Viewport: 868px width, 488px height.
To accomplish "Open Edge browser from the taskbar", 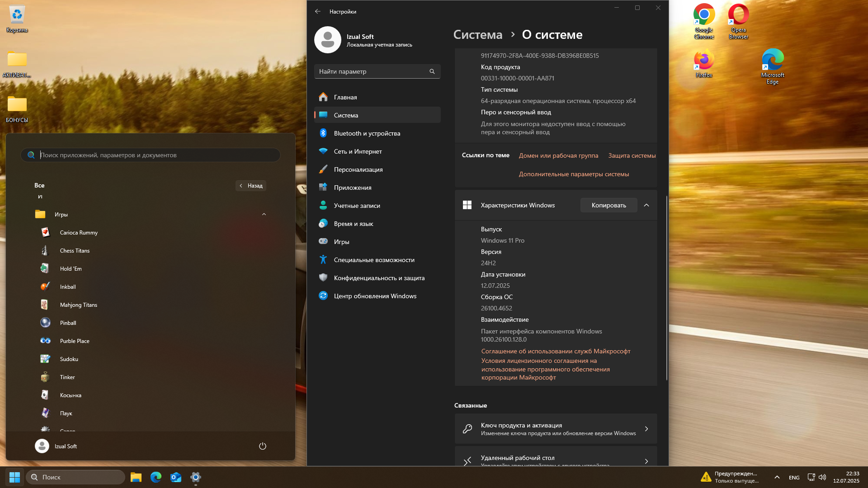I will coord(156,477).
